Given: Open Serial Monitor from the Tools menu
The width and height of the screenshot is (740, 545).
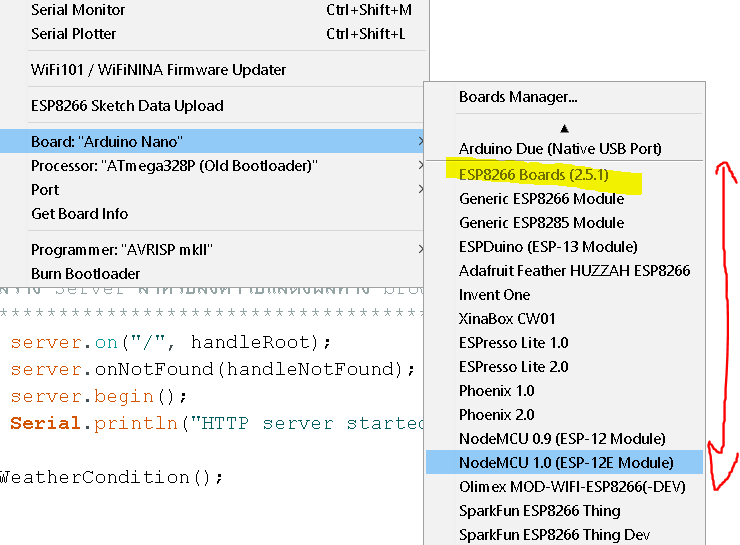Looking at the screenshot, I should click(213, 10).
